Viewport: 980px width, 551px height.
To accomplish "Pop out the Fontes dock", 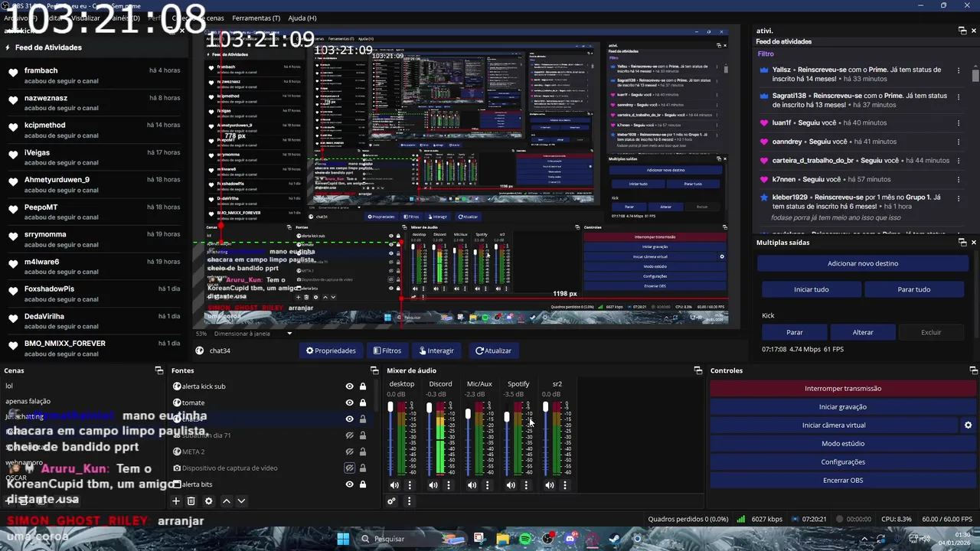I will (374, 370).
